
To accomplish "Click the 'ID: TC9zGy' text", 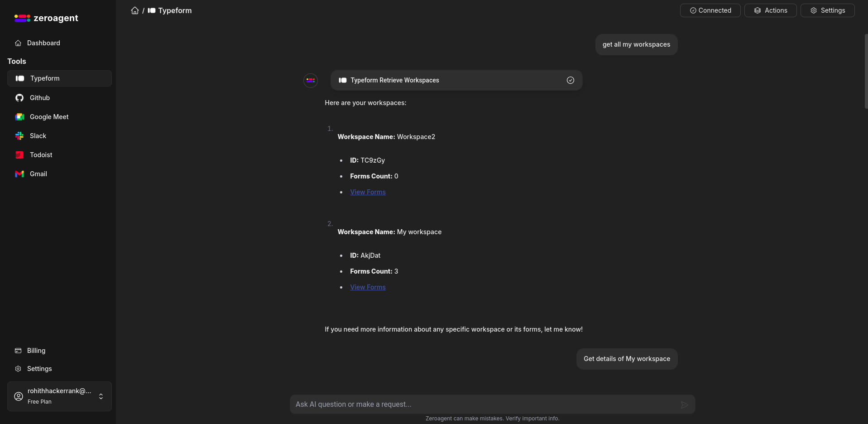I will (367, 160).
